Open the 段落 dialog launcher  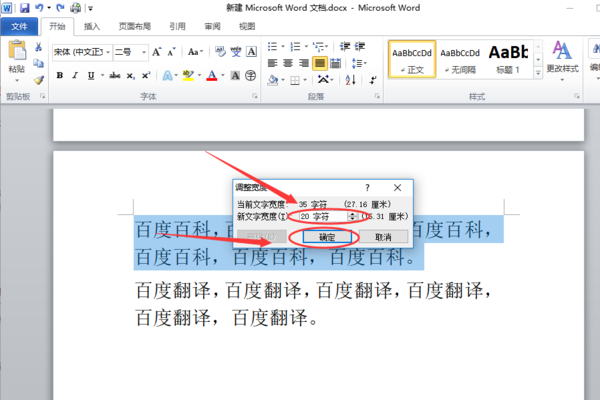pos(377,96)
